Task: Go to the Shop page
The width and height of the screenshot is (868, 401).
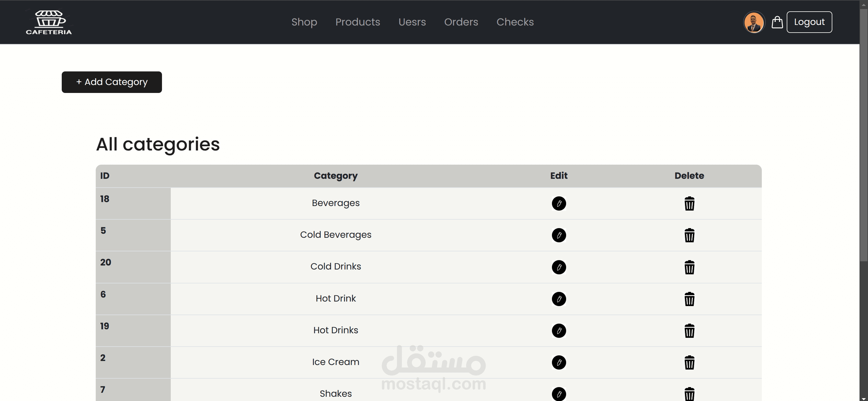Action: click(x=304, y=22)
